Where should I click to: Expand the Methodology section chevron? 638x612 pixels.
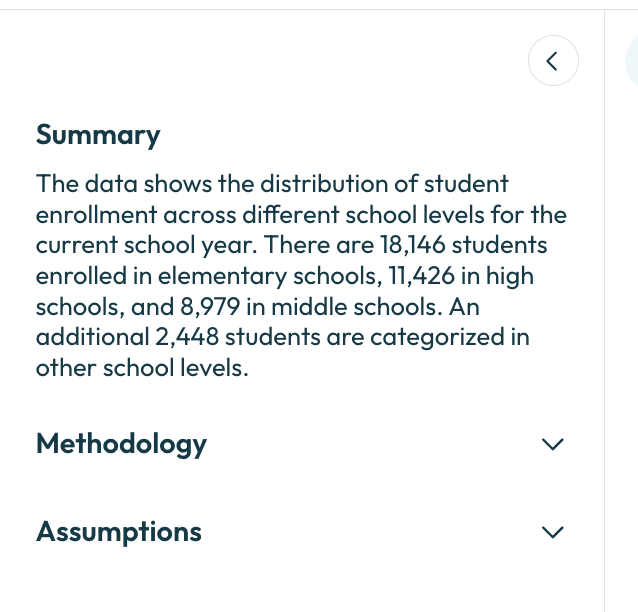[x=553, y=444]
